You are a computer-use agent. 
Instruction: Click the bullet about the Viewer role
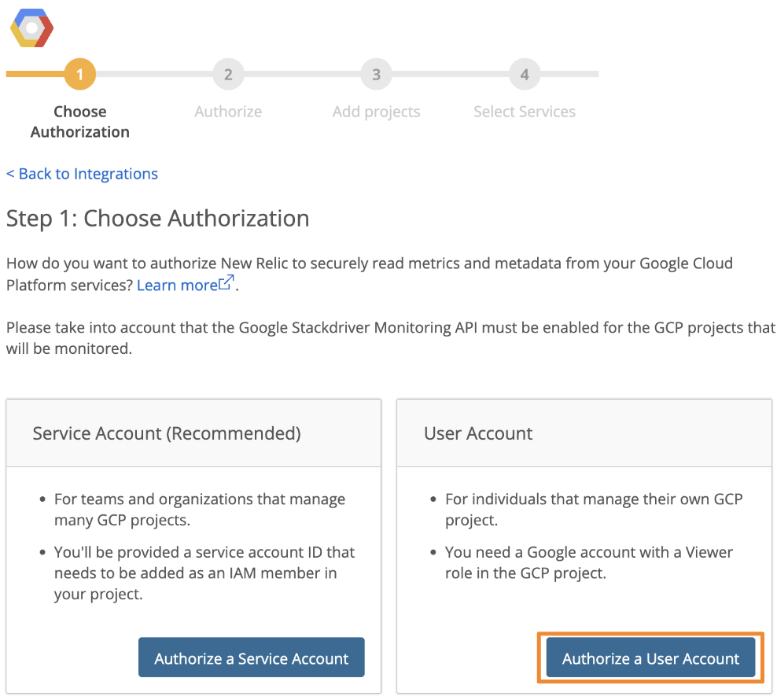pos(589,562)
